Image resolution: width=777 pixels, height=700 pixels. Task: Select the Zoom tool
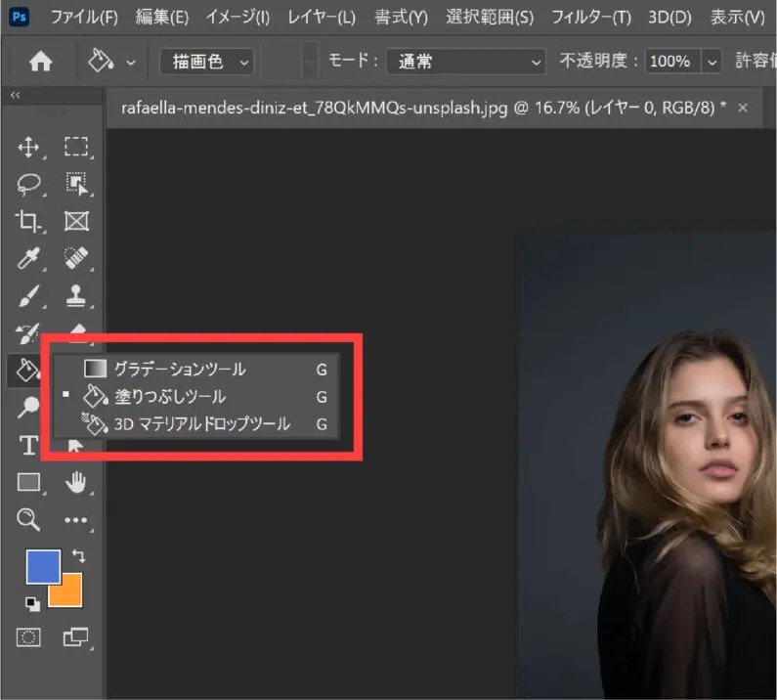tap(27, 519)
